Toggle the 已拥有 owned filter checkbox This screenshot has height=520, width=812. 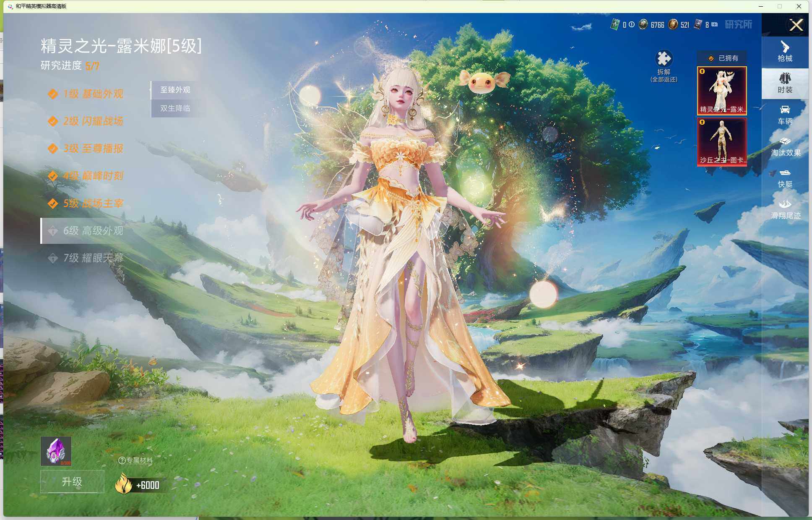click(711, 58)
